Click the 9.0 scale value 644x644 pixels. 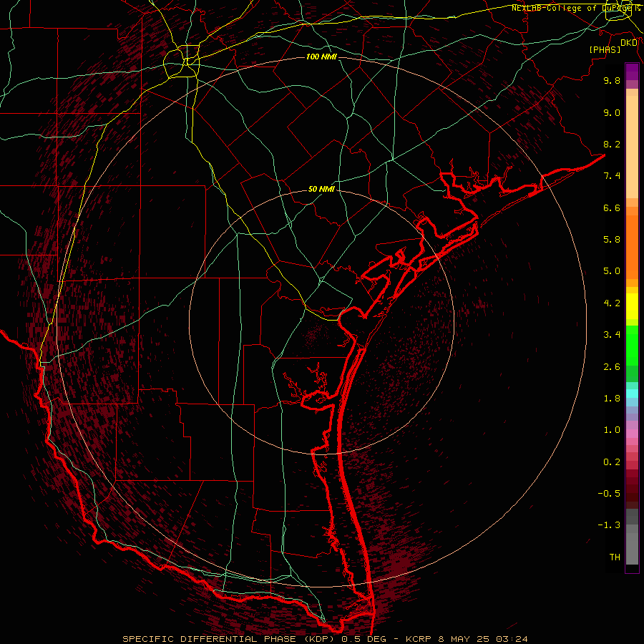pyautogui.click(x=612, y=112)
